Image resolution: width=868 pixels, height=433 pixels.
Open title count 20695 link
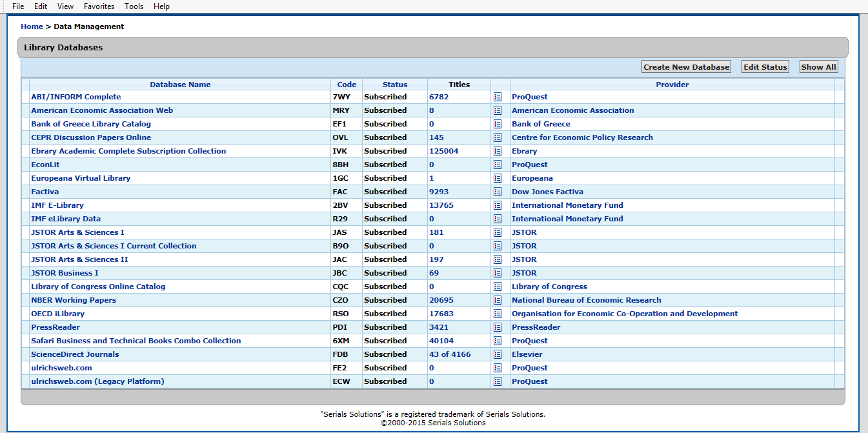(441, 300)
